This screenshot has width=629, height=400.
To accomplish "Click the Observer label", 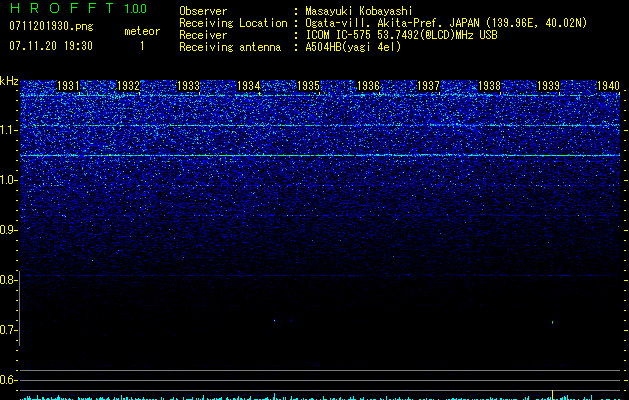I will pos(203,11).
